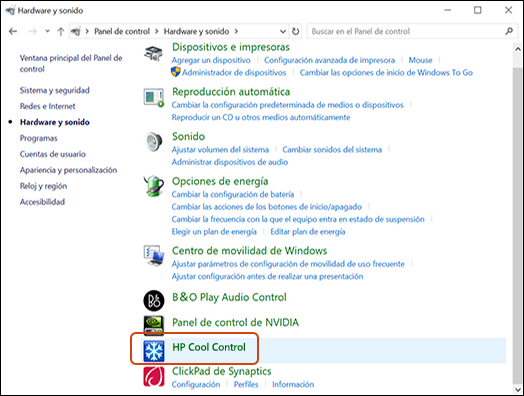This screenshot has height=396, width=524.
Task: Click Cambiar la configuración predeterminada de medios
Action: 287,105
